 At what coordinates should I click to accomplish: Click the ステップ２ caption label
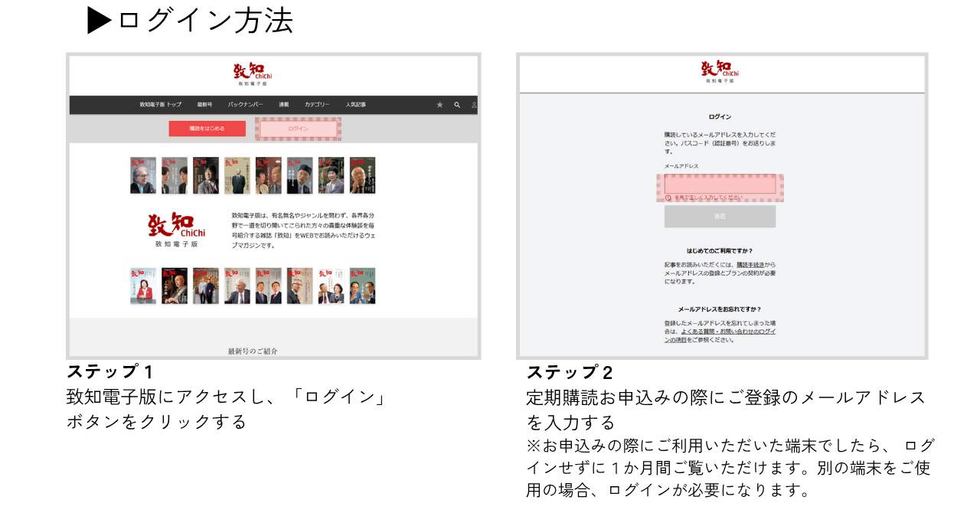(x=570, y=373)
